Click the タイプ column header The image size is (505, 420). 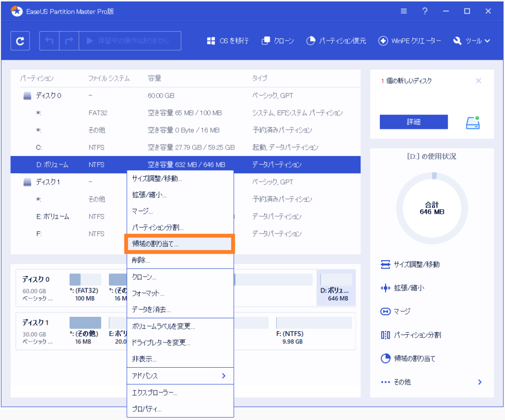pyautogui.click(x=259, y=78)
